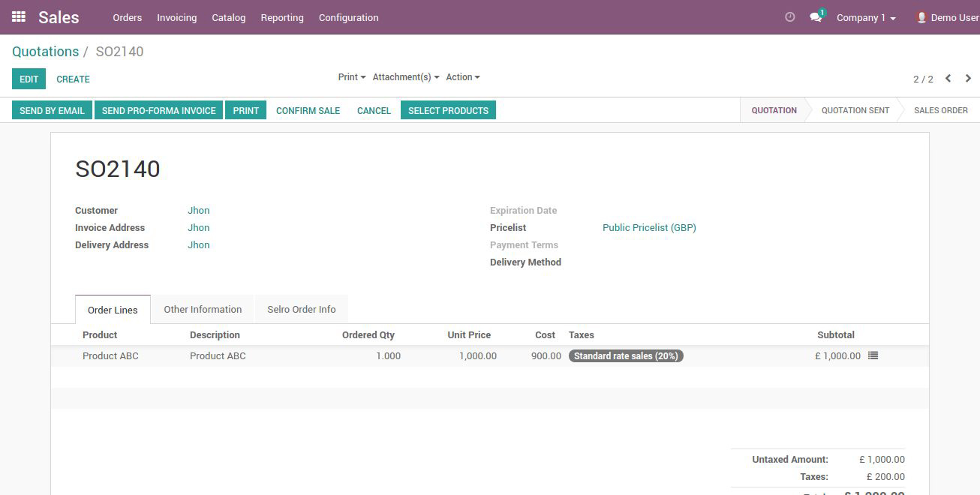Sort by Unit Price column header
The width and height of the screenshot is (980, 495).
(469, 335)
